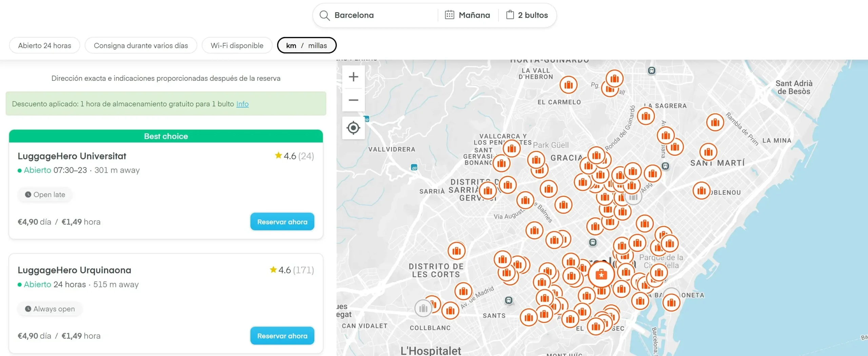Center map on my location
The width and height of the screenshot is (868, 356).
(x=353, y=128)
